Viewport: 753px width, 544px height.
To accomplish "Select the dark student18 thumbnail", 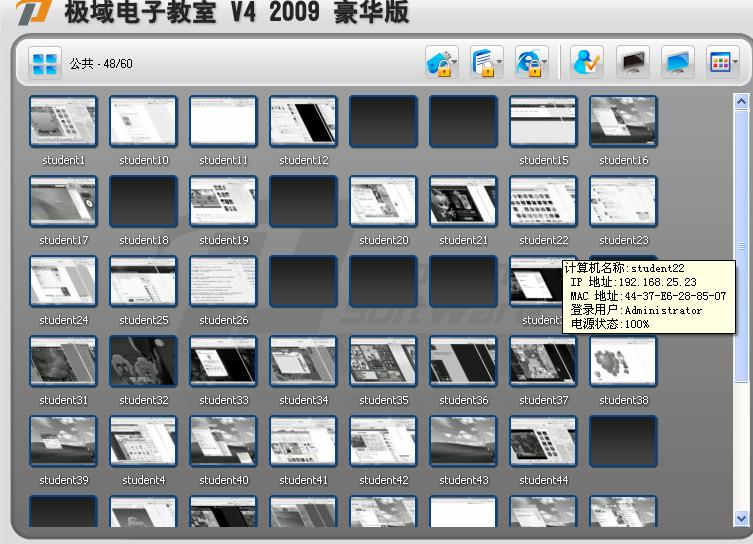I will pyautogui.click(x=143, y=201).
